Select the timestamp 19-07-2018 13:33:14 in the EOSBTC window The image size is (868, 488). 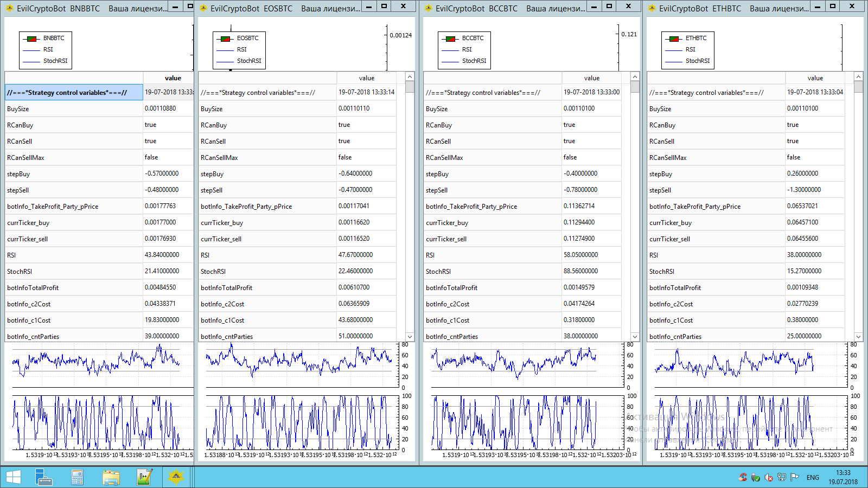point(366,92)
